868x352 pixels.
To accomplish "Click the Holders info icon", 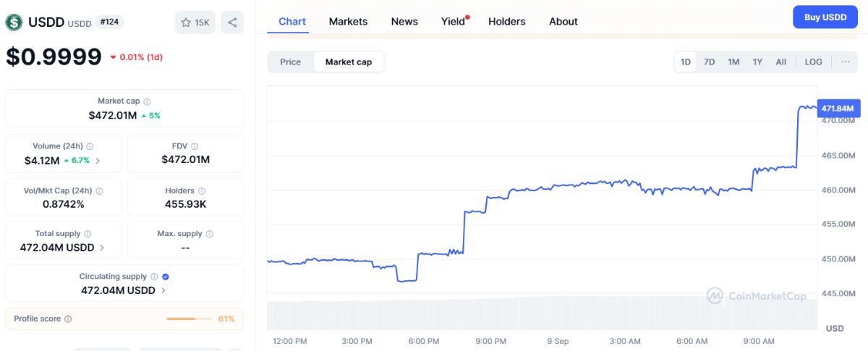I will pos(202,191).
